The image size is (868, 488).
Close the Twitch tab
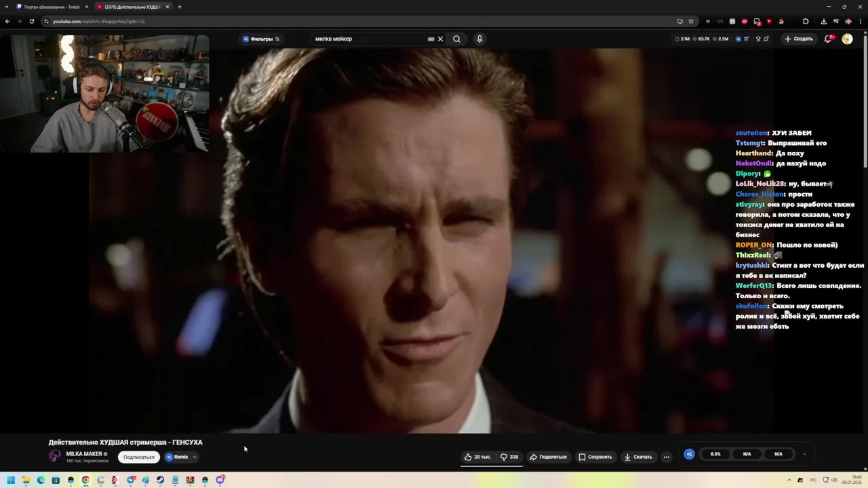click(x=87, y=7)
